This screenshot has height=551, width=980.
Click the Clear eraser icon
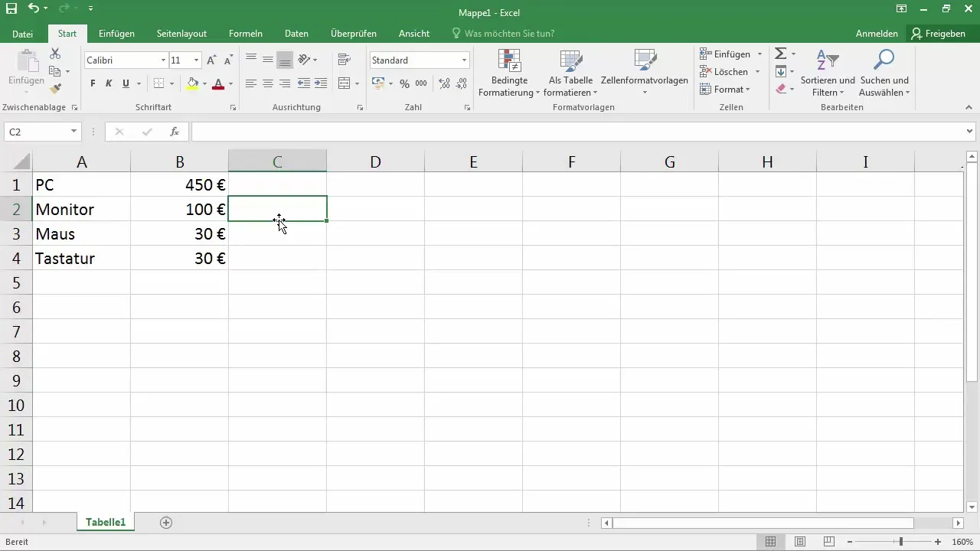click(x=780, y=89)
